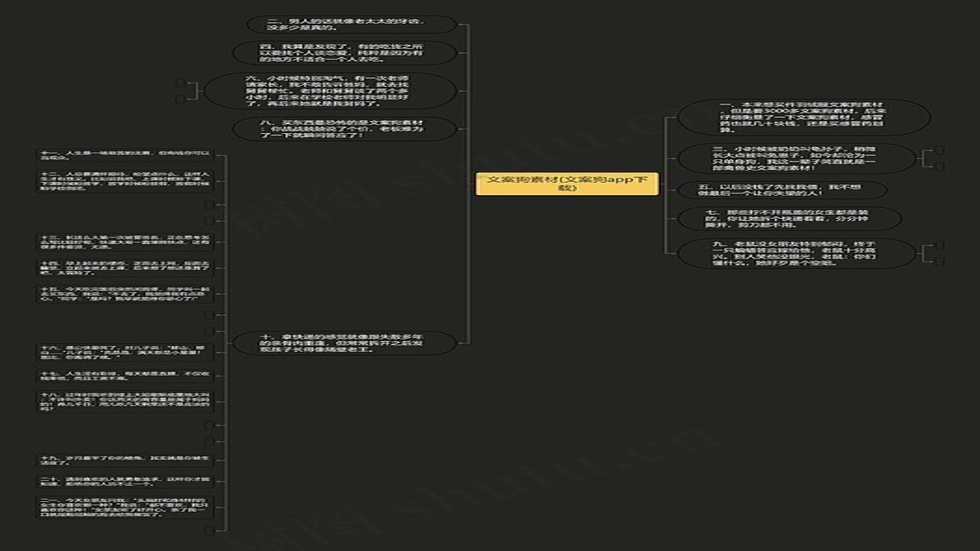Select the sub-node beginning with 十七、
Screen dimensions: 980x551
coord(124,376)
